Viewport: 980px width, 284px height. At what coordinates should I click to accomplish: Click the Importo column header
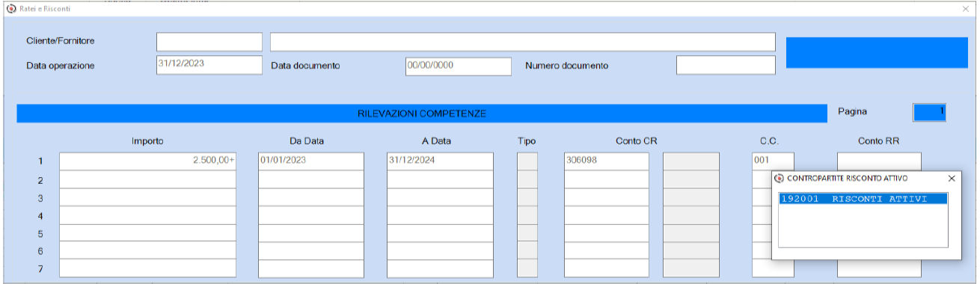click(x=147, y=141)
